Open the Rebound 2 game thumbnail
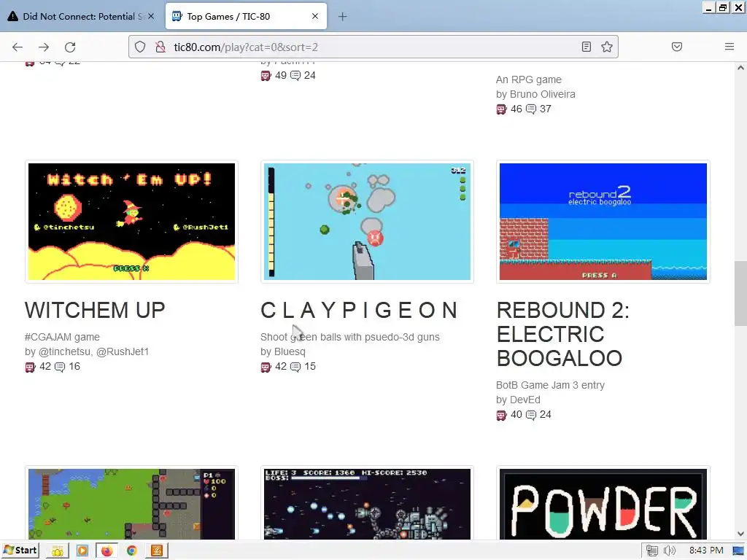 (603, 222)
